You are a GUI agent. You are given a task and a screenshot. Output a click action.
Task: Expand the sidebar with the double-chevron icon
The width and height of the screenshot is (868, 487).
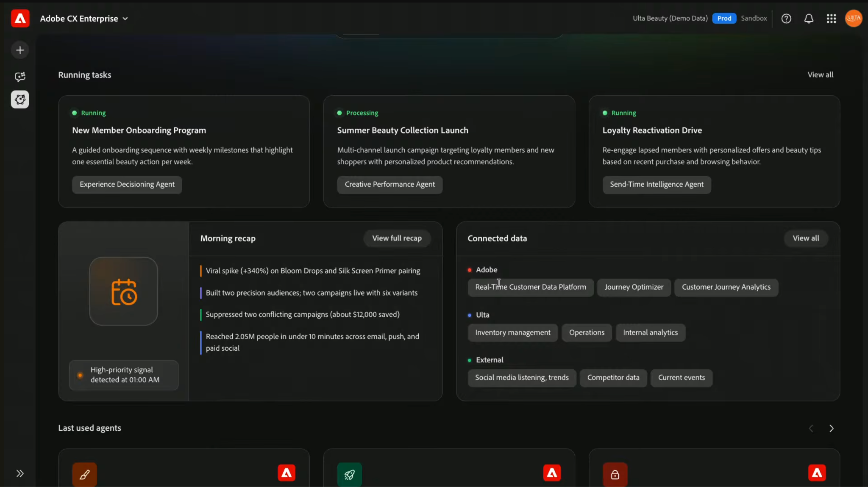20,473
